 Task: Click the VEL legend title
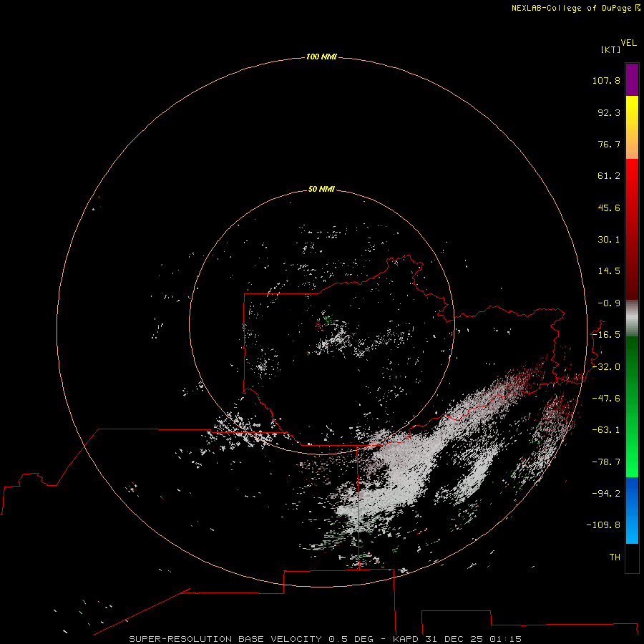point(628,43)
